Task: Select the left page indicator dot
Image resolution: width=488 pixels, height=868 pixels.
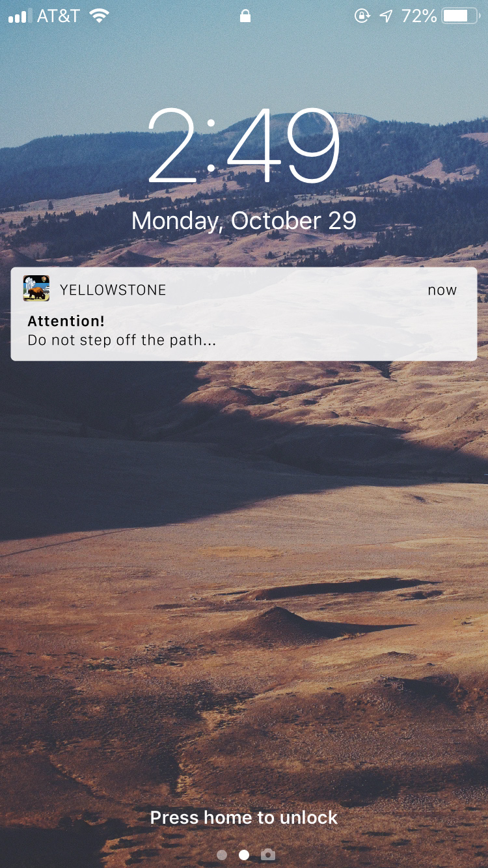Action: [x=222, y=854]
